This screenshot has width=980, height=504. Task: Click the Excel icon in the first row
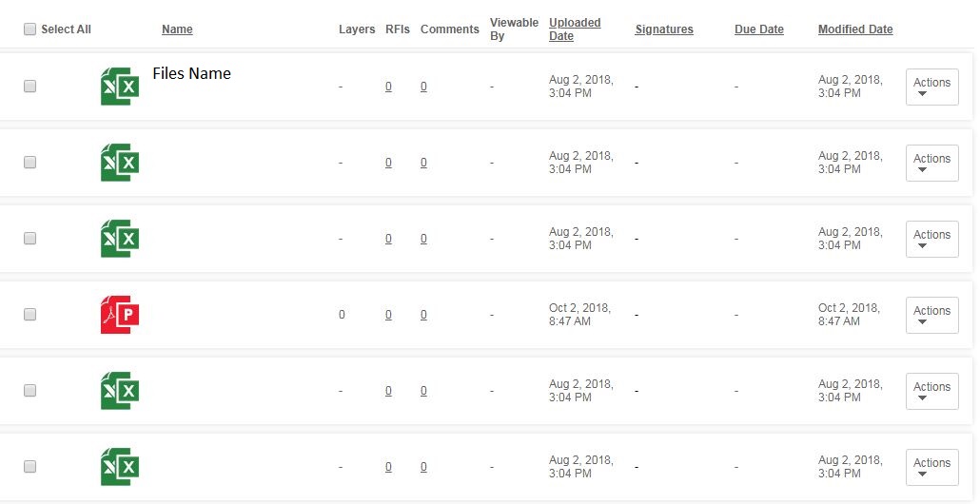click(x=120, y=87)
